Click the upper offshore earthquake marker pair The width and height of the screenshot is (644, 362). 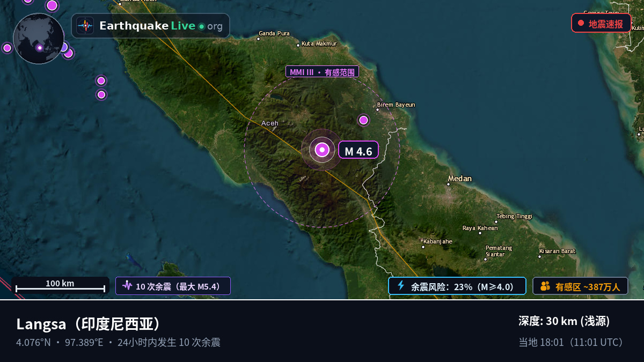pos(101,80)
